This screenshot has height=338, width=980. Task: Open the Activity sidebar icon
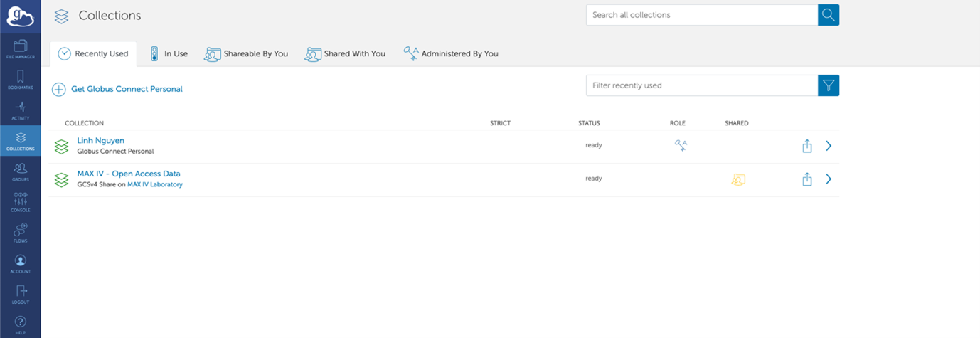(x=20, y=110)
